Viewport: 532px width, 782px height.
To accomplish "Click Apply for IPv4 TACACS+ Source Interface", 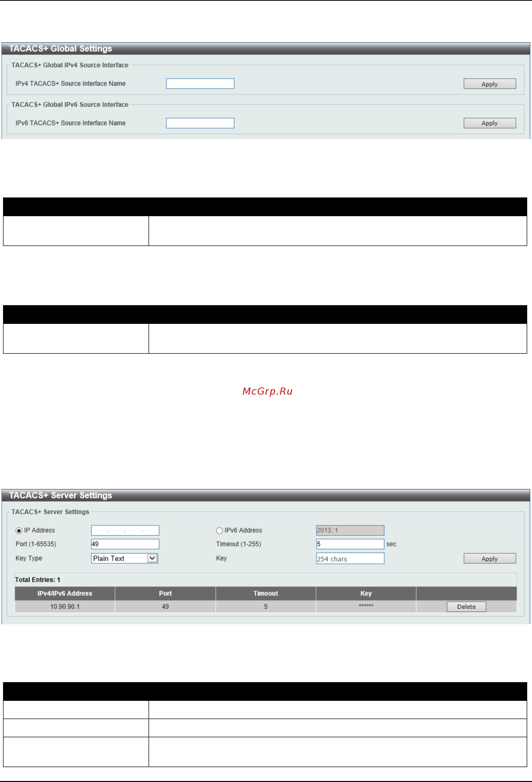I will click(x=490, y=84).
